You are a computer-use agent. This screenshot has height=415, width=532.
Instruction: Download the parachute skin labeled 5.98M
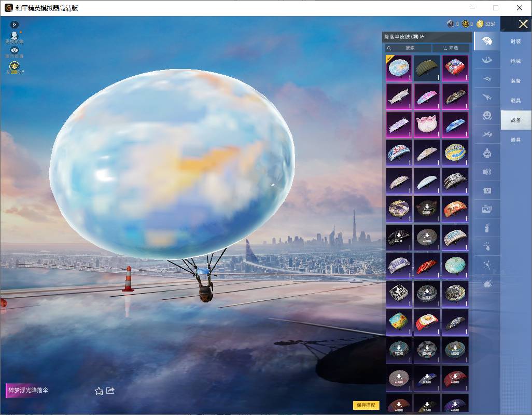tap(427, 209)
